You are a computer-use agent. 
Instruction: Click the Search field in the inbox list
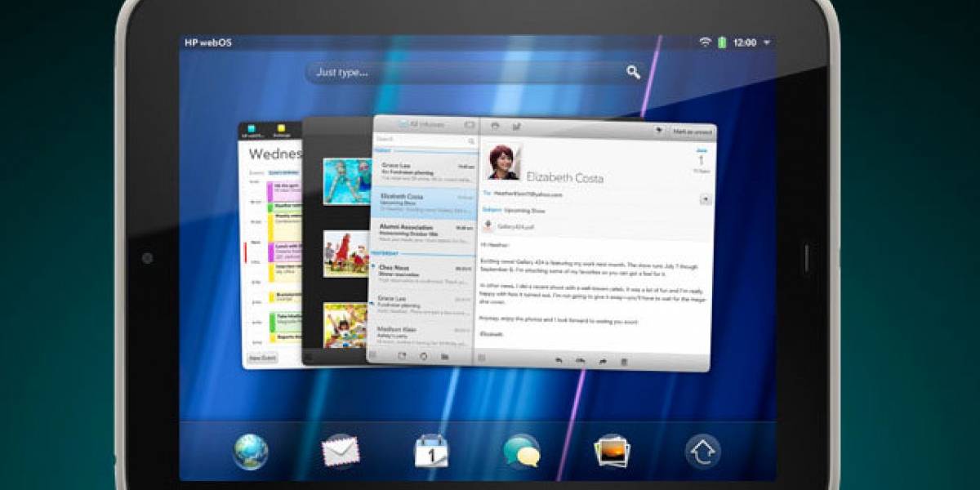coord(425,140)
